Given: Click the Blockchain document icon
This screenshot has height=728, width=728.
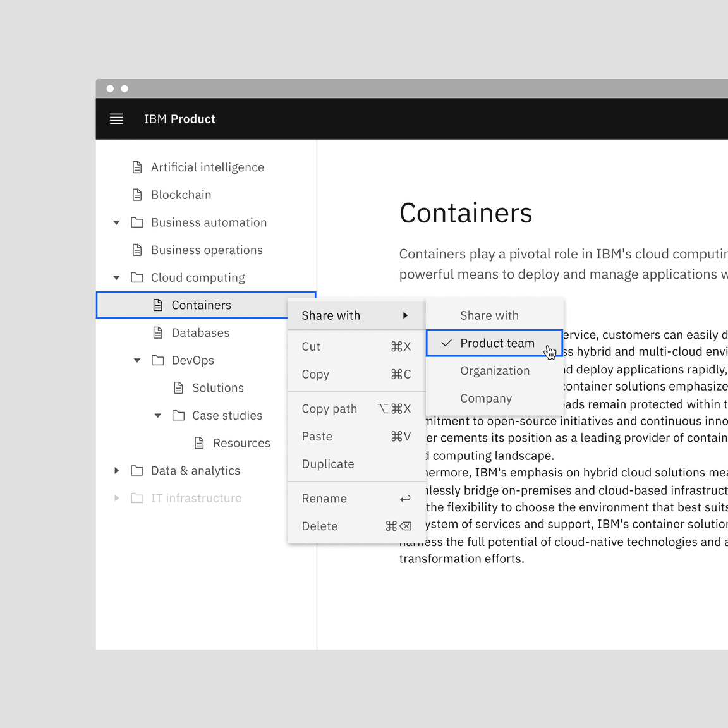Looking at the screenshot, I should 137,195.
